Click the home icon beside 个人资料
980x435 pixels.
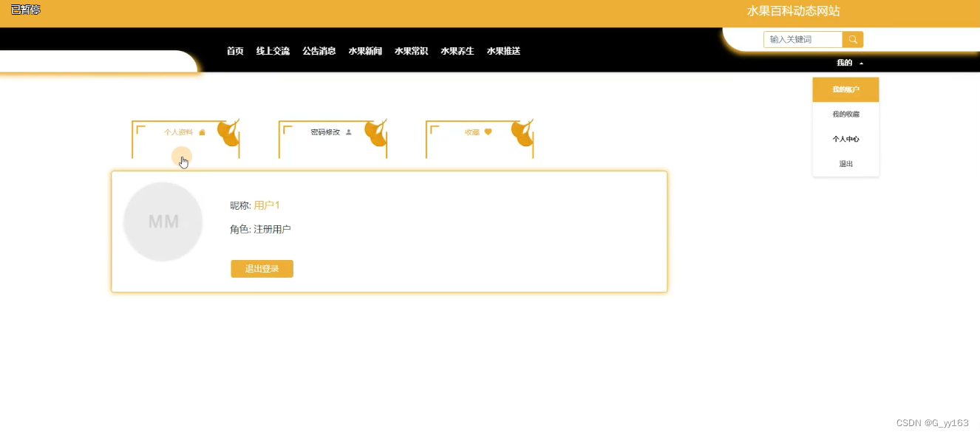click(x=202, y=132)
